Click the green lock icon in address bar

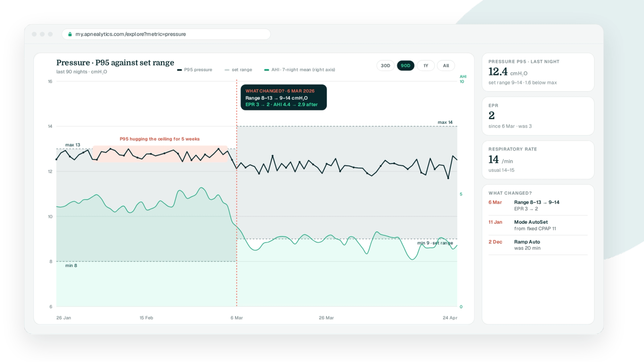70,34
